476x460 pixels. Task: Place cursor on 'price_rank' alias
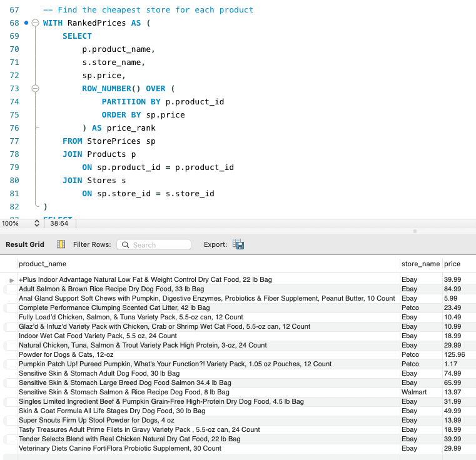click(x=131, y=128)
